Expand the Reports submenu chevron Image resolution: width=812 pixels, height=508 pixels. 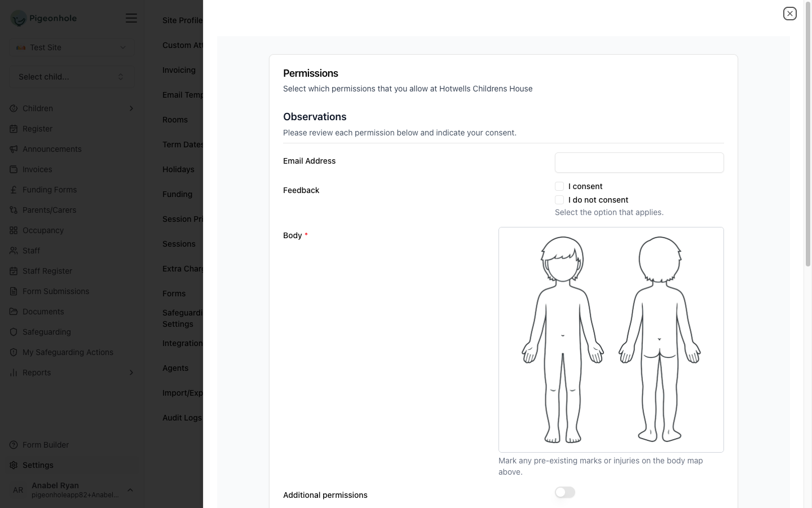(131, 373)
